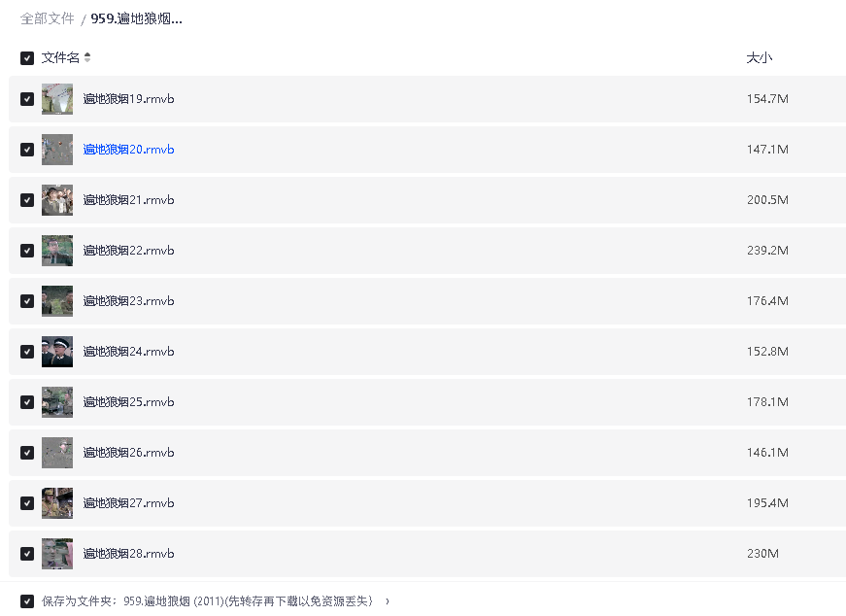Click the video thumbnail of 遍地狼烟24.rmvb
The width and height of the screenshot is (846, 616).
pos(57,352)
